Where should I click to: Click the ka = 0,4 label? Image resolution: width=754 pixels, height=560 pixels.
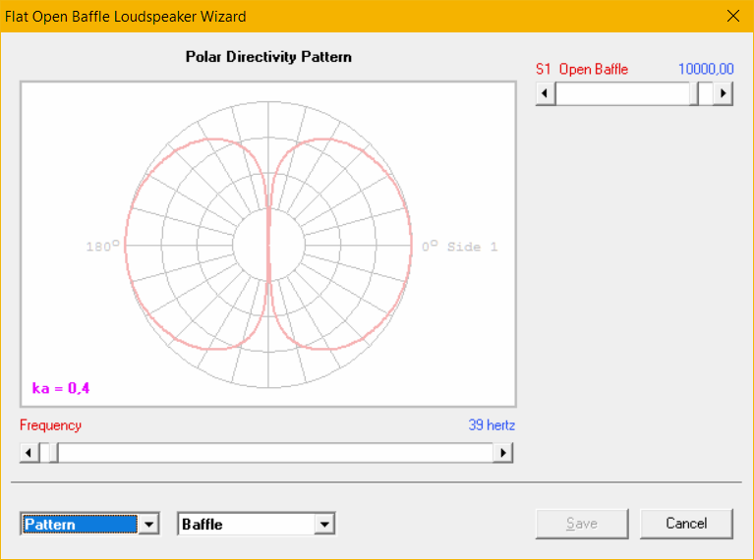61,388
